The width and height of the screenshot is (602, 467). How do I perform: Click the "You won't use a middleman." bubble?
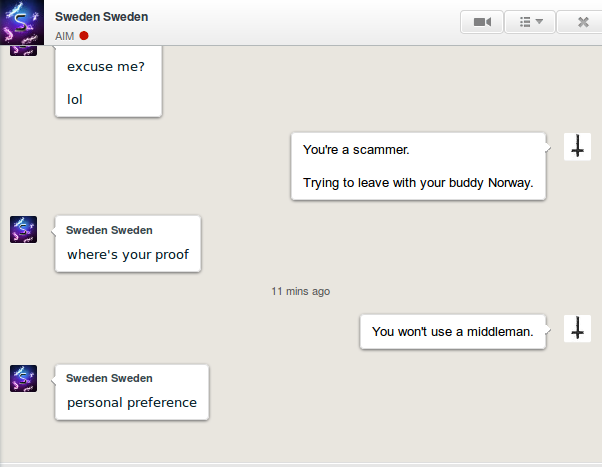(453, 332)
